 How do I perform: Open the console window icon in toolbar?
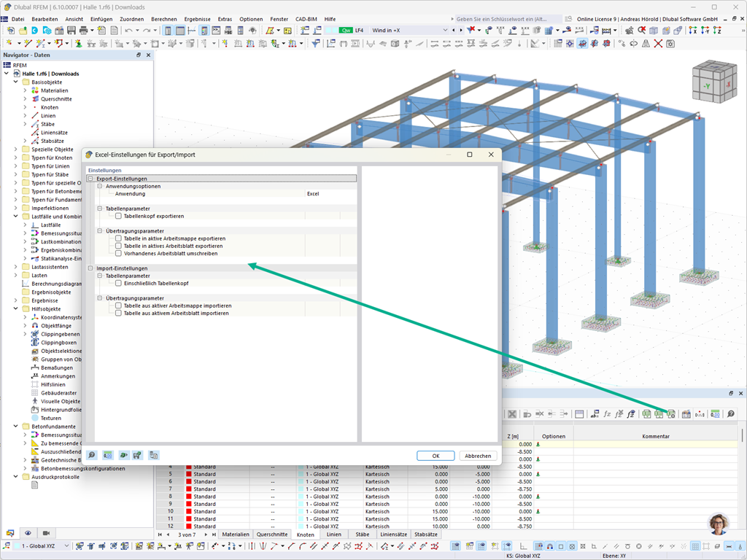click(216, 31)
